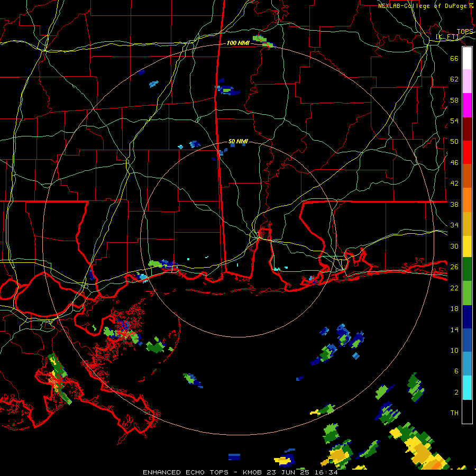Pick the light blue legend swatch near 6
476x476 pixels.
(467, 364)
